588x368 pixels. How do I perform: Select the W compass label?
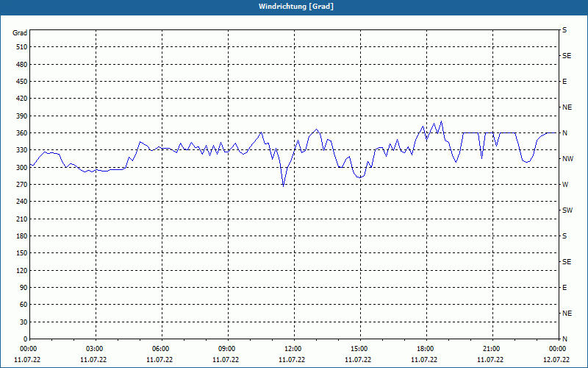tap(565, 185)
